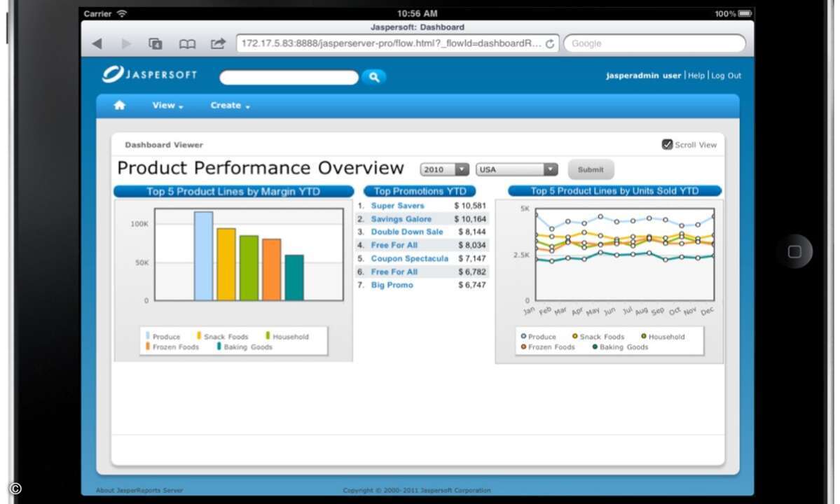Viewport: 840px width, 504px height.
Task: Click Produce marker in line chart legend
Action: pos(523,336)
